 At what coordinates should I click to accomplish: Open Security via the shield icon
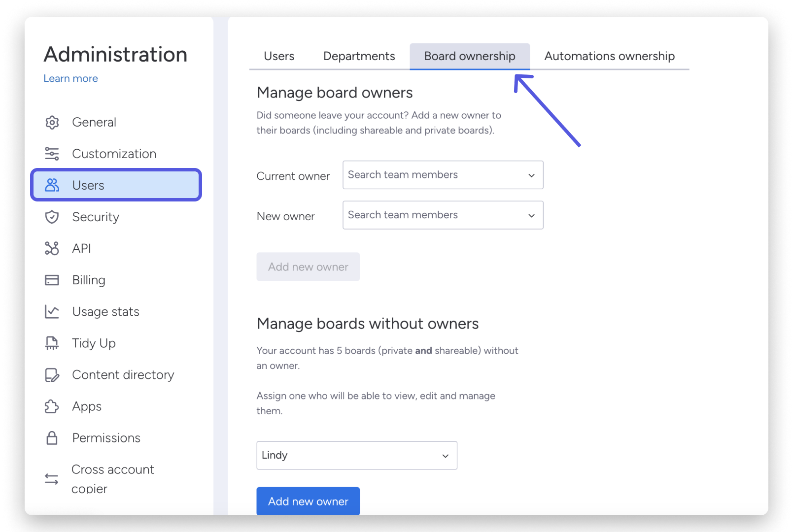point(52,217)
